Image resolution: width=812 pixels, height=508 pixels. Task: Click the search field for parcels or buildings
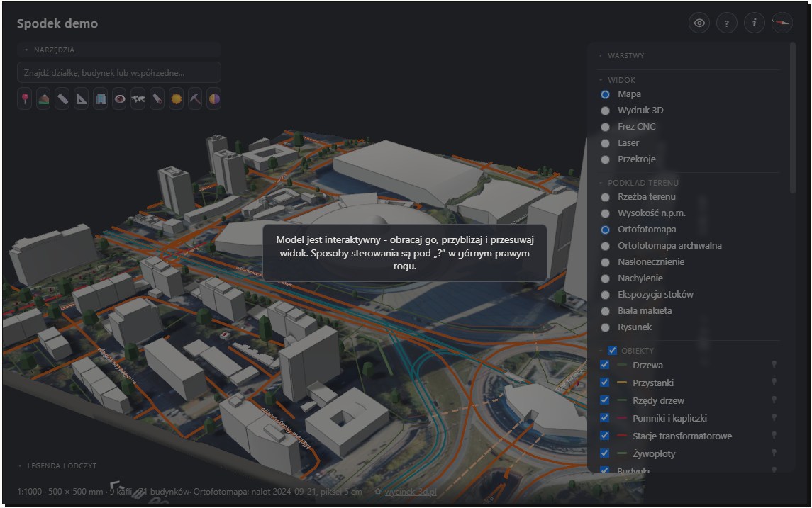119,72
